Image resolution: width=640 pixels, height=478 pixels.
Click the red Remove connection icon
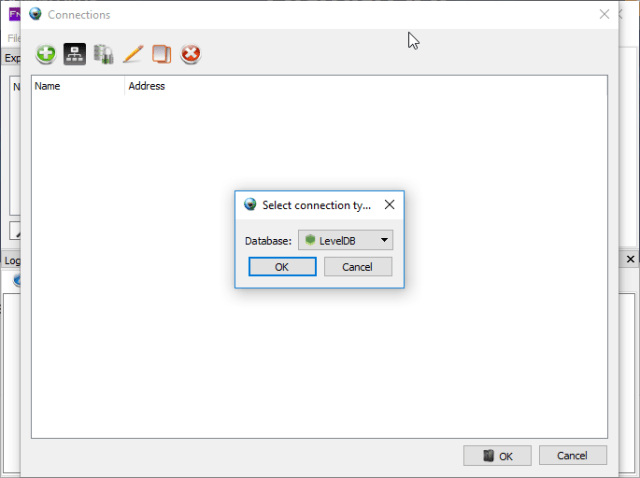click(x=190, y=54)
